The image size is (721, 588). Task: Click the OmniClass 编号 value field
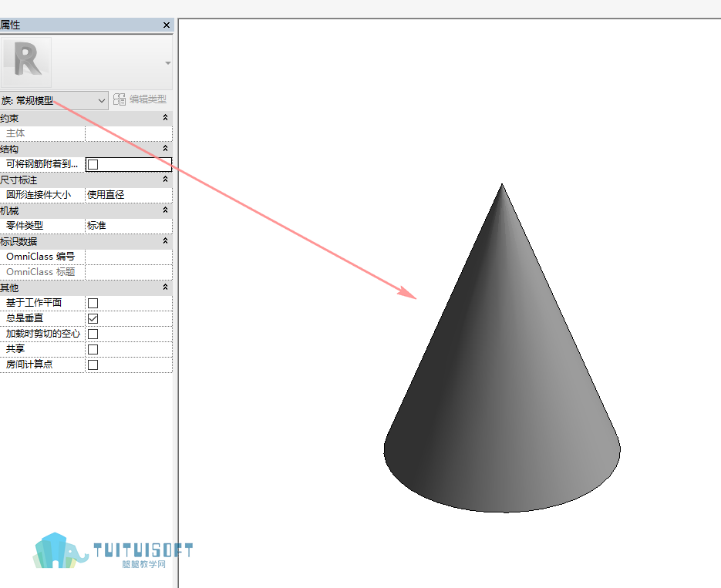pos(129,257)
